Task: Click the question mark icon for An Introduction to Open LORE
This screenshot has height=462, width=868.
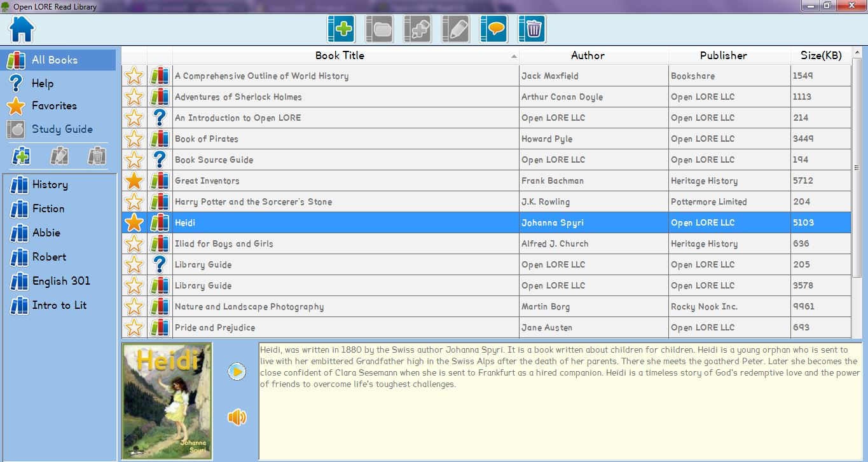Action: pyautogui.click(x=160, y=118)
